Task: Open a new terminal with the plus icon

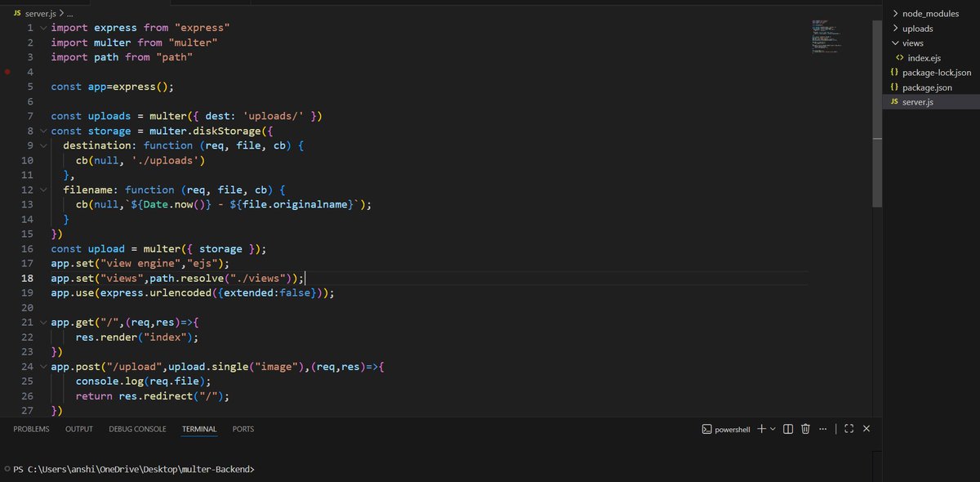Action: 761,428
